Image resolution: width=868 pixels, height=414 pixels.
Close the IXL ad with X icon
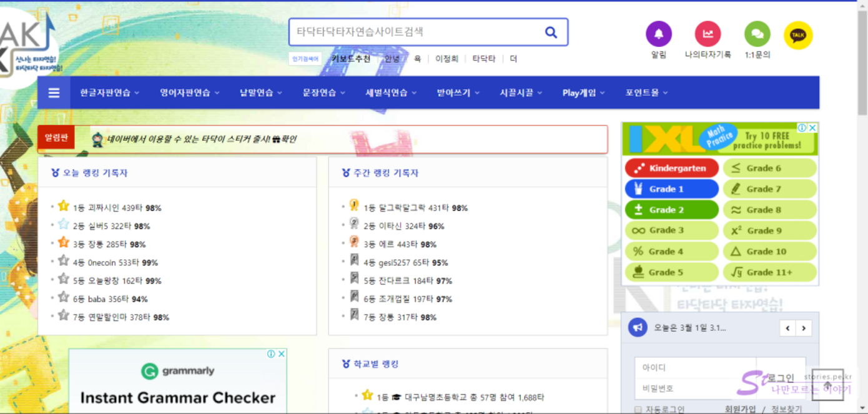pyautogui.click(x=812, y=128)
